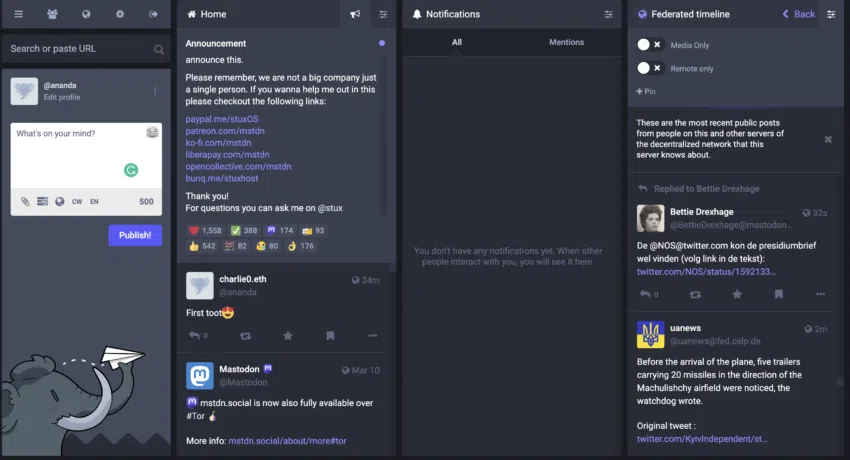The image size is (850, 460).
Task: Select the All notifications tab
Action: tap(457, 42)
